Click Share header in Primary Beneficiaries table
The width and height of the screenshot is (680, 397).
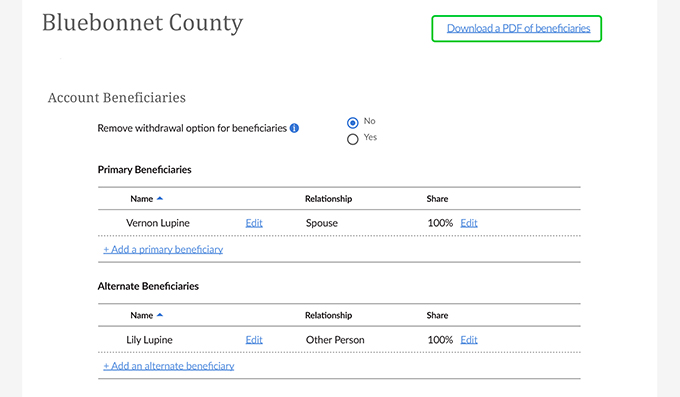coord(437,199)
